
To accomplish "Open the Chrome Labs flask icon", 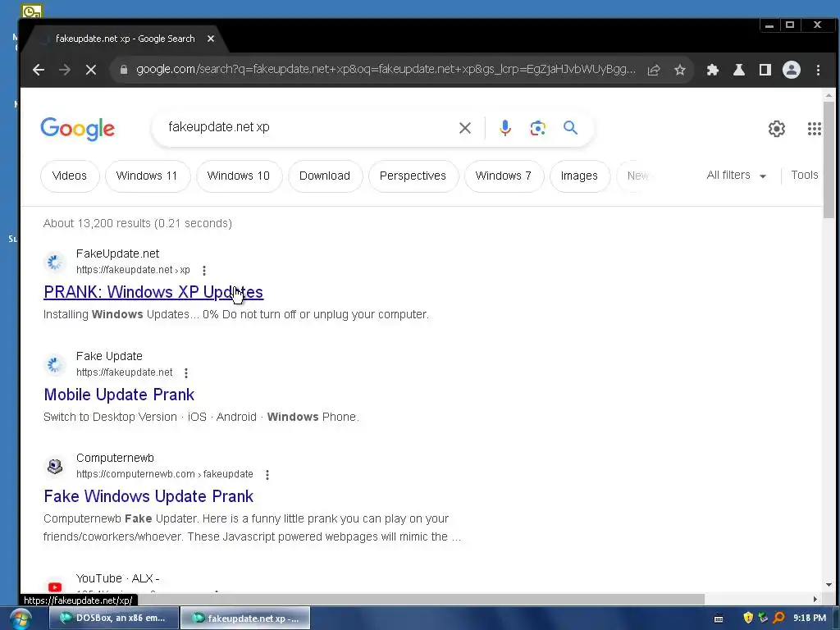I will coord(739,70).
